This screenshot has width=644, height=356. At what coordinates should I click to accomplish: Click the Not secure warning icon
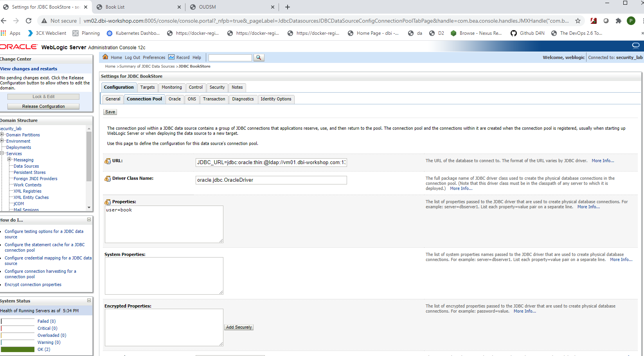click(x=44, y=21)
